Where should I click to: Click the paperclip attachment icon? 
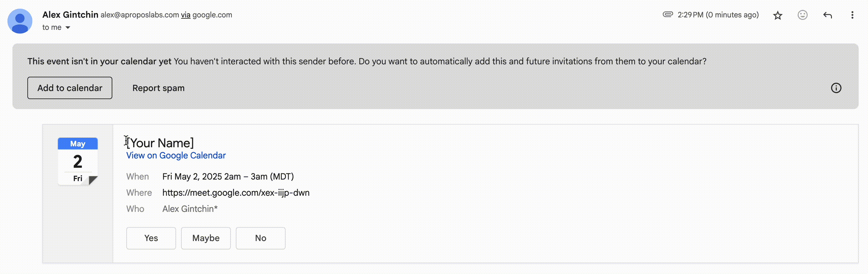668,15
